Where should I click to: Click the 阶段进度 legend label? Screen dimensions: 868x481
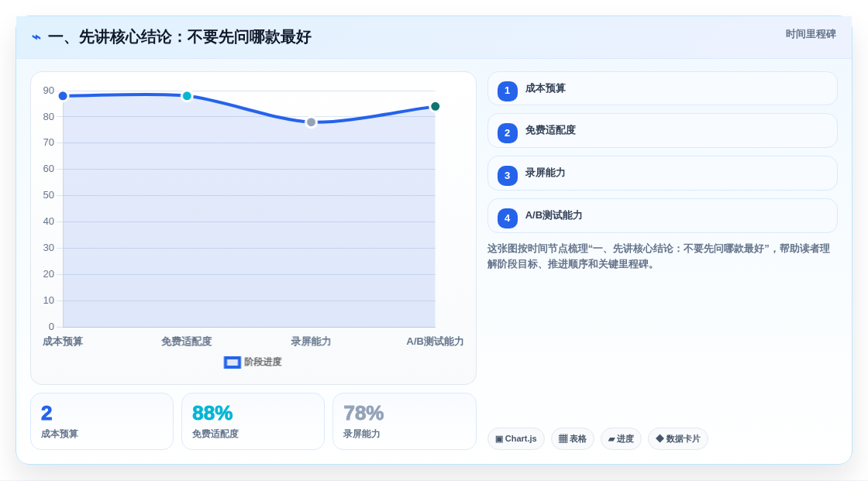pyautogui.click(x=263, y=362)
